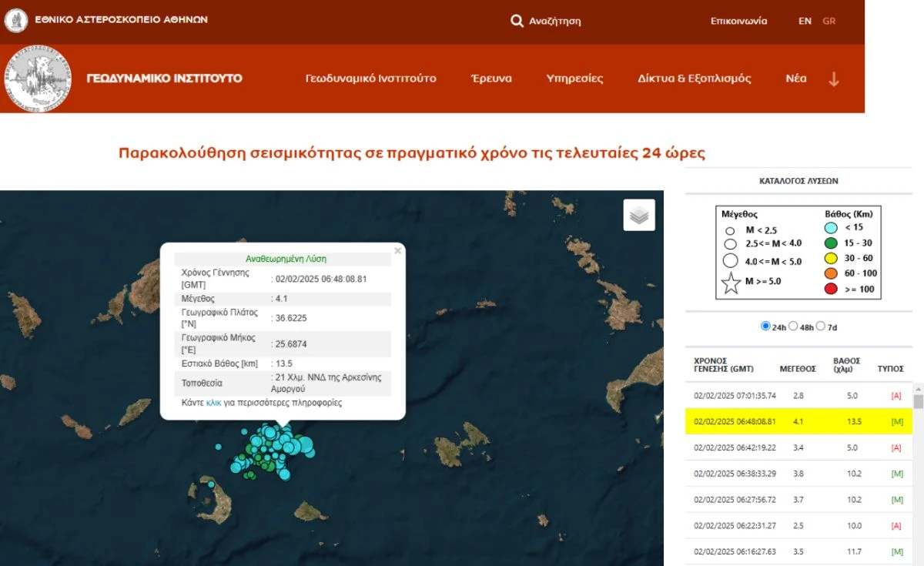The width and height of the screenshot is (924, 566).
Task: Select the 48h time range radio
Action: pos(793,326)
